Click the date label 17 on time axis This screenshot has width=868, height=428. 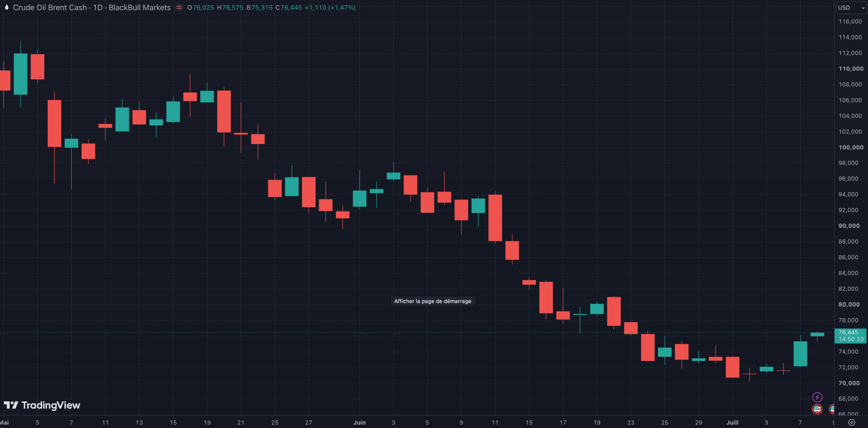click(563, 423)
